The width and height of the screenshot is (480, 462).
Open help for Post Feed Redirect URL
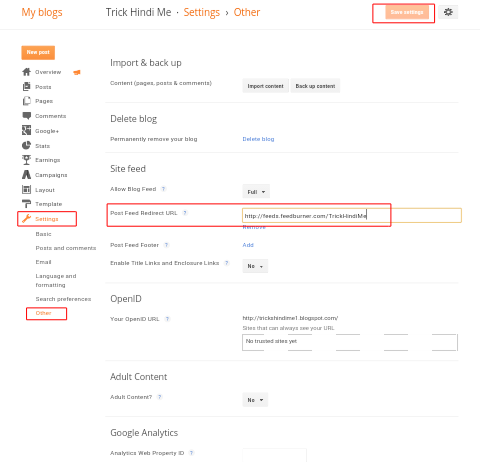point(185,213)
